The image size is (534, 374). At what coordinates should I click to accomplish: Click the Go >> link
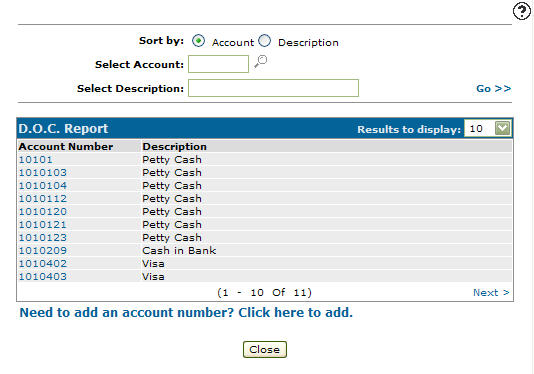pyautogui.click(x=493, y=89)
